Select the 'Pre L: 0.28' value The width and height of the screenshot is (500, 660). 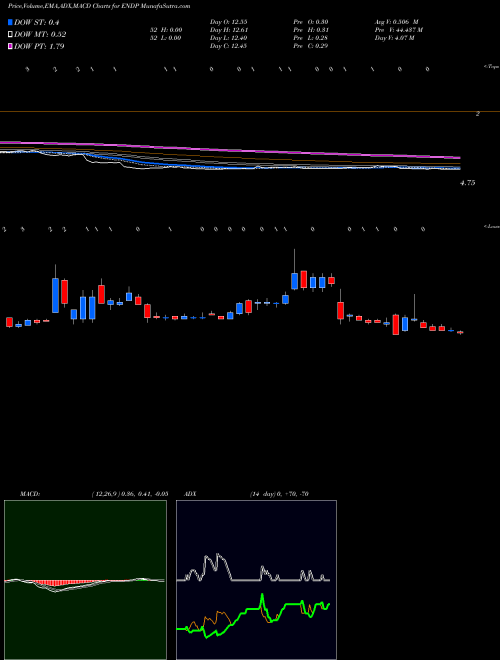(311, 38)
